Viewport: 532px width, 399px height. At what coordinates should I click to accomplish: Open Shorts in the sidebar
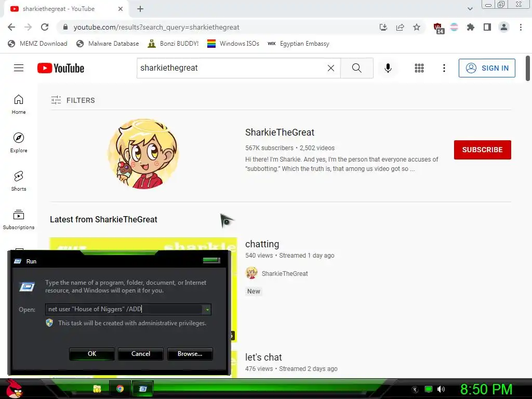[x=19, y=181]
